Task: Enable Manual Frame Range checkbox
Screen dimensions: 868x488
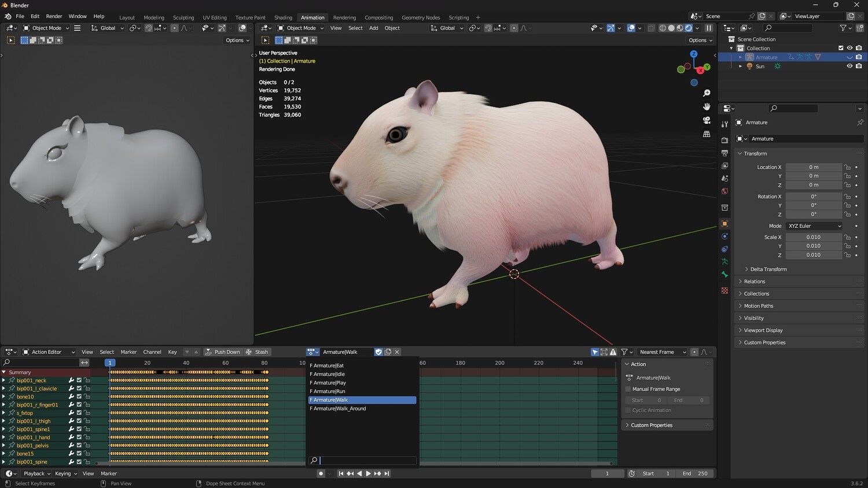Action: 628,389
